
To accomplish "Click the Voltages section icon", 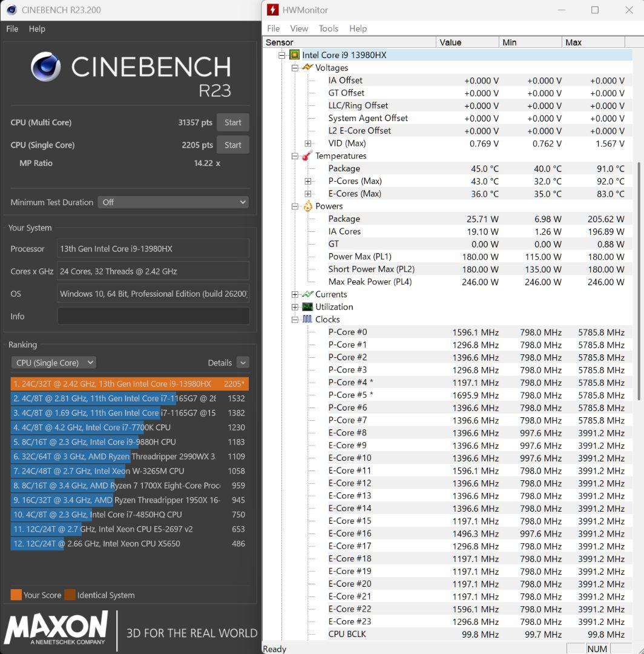I will click(x=307, y=68).
